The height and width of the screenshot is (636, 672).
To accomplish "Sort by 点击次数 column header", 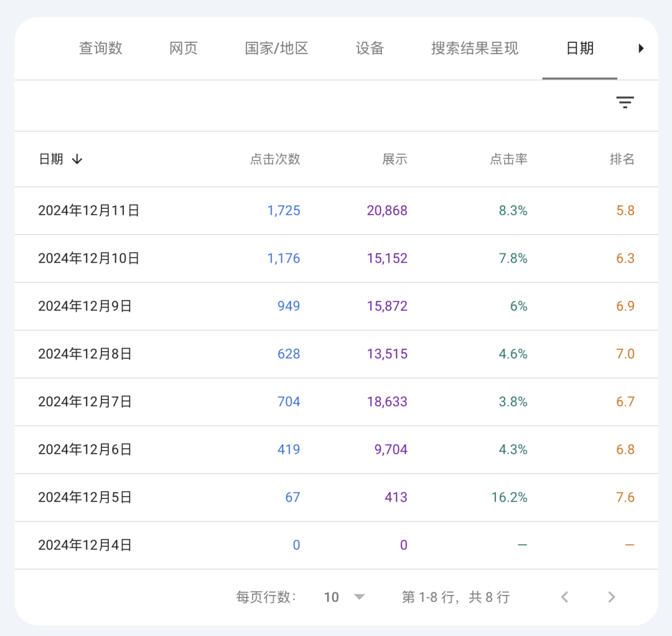I will (x=275, y=159).
